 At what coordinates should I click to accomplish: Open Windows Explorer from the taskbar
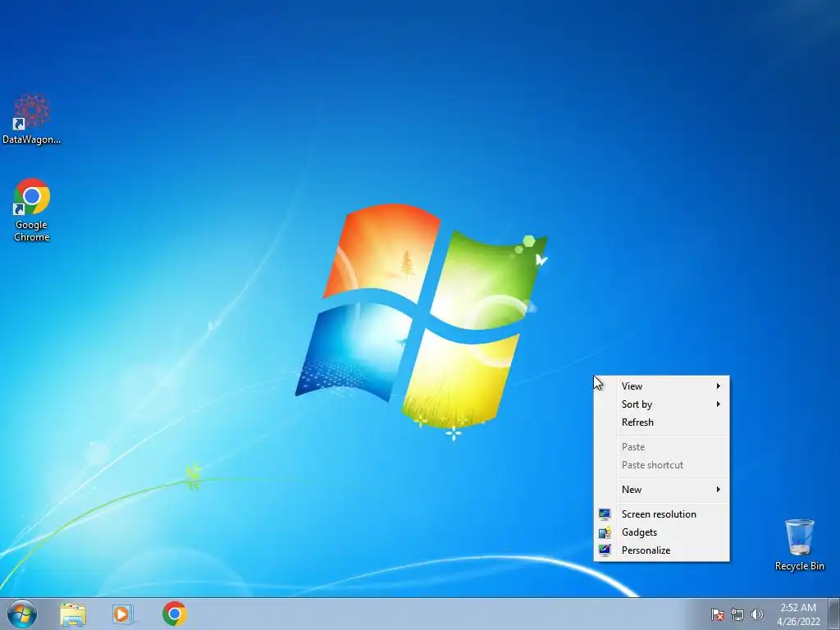point(73,614)
